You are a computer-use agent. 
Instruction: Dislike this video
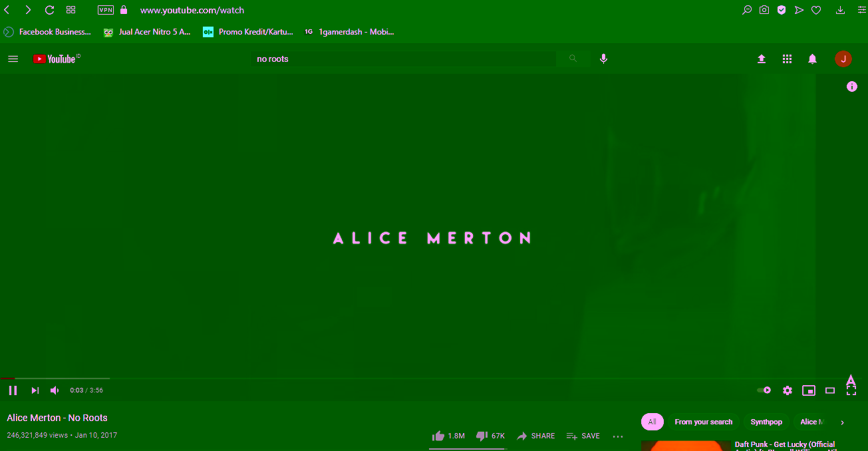point(482,436)
